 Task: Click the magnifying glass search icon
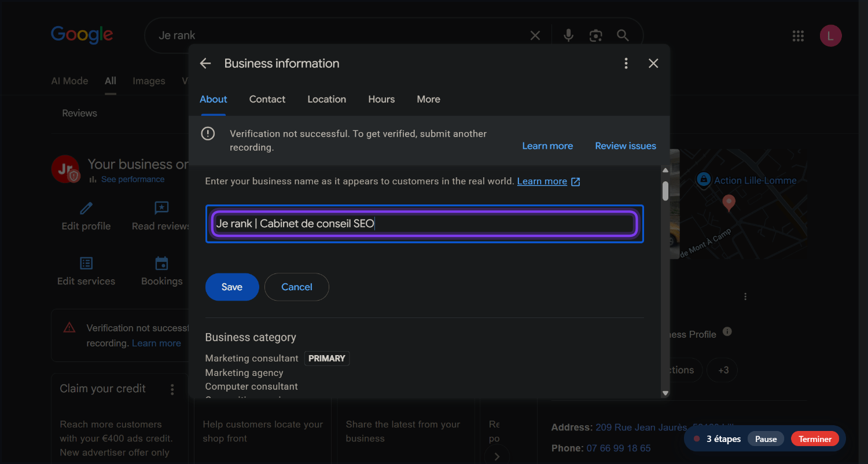pos(623,36)
